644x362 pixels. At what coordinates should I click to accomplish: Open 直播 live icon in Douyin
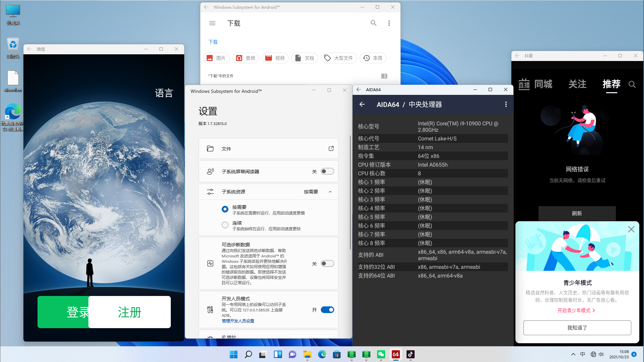524,84
